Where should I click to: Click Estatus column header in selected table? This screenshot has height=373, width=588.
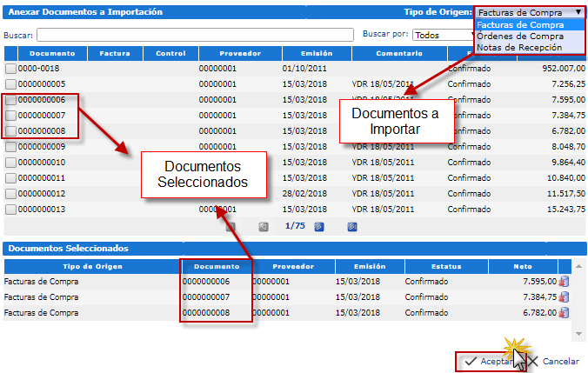click(446, 267)
